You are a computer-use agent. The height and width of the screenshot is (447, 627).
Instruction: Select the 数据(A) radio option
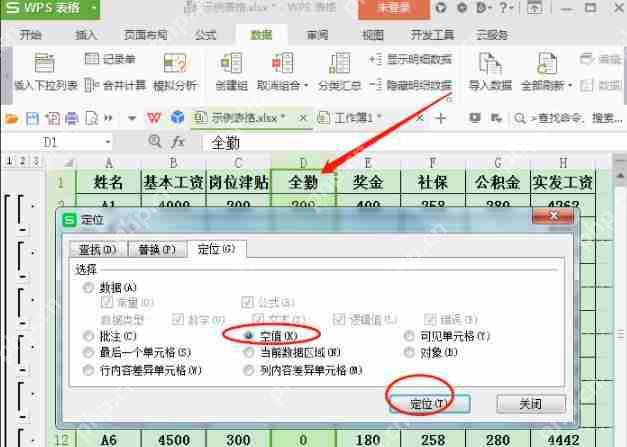pos(88,287)
